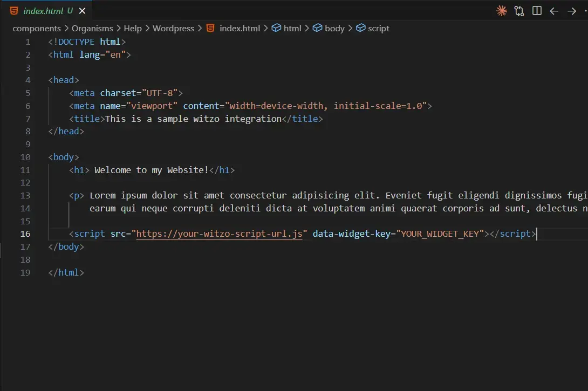Click the HTML5 icon on the index.html tab
Screen dimensions: 588x391
pyautogui.click(x=14, y=10)
